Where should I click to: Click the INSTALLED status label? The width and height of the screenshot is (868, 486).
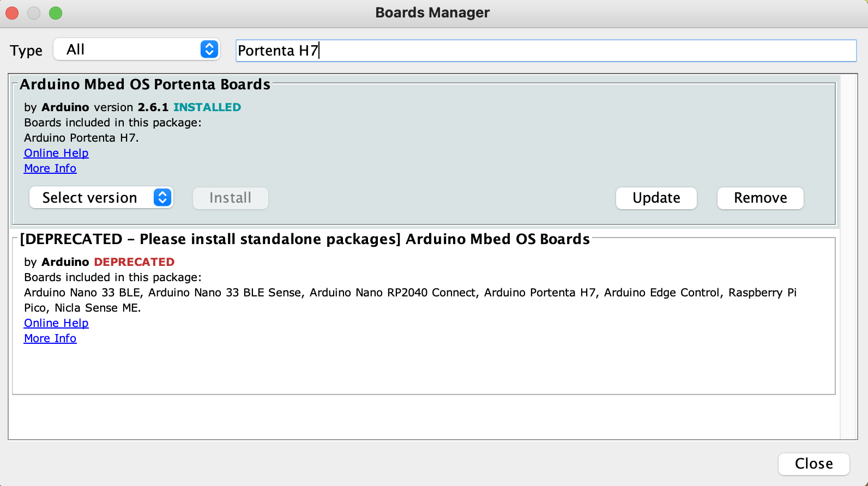(207, 107)
